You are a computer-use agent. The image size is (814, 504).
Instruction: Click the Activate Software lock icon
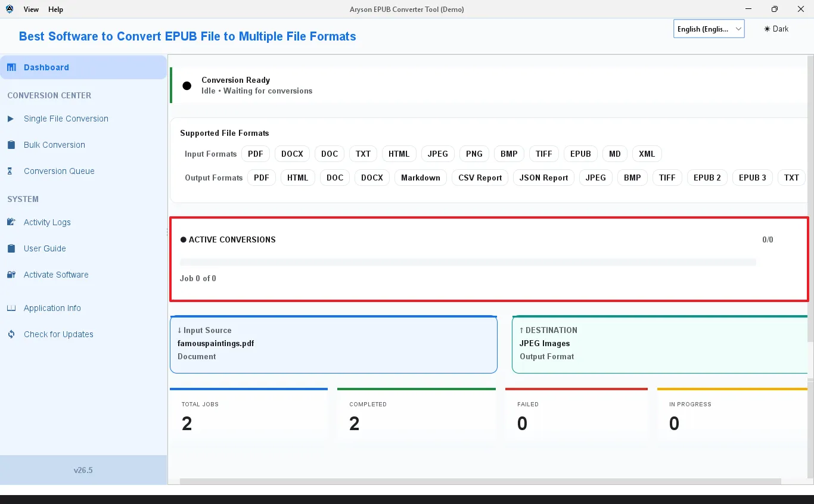(11, 275)
